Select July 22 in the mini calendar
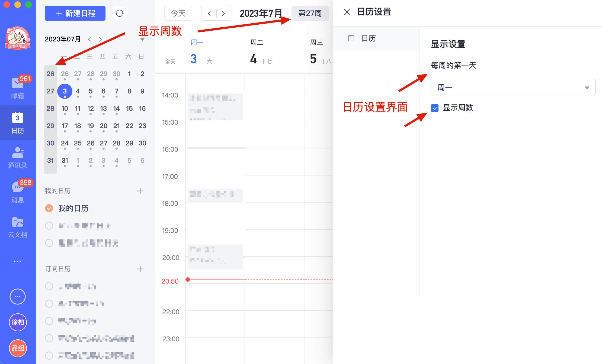The width and height of the screenshot is (602, 364). pos(129,126)
